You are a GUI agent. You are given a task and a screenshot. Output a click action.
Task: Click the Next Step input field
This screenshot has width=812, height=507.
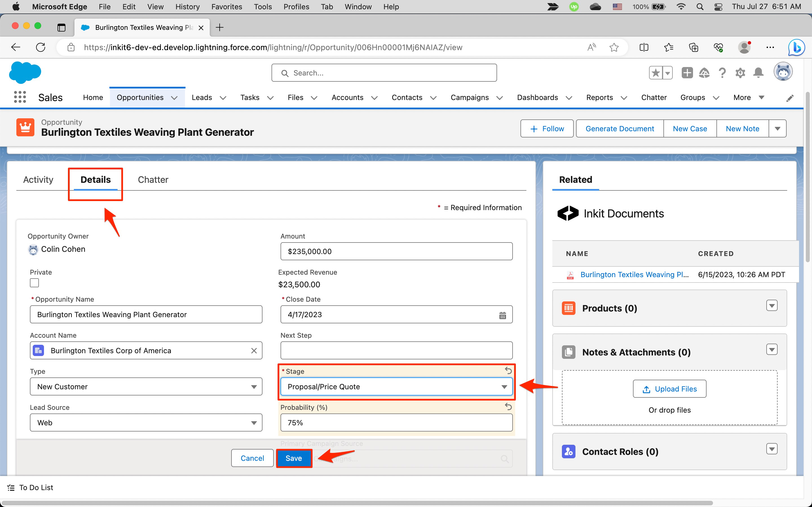[396, 350]
